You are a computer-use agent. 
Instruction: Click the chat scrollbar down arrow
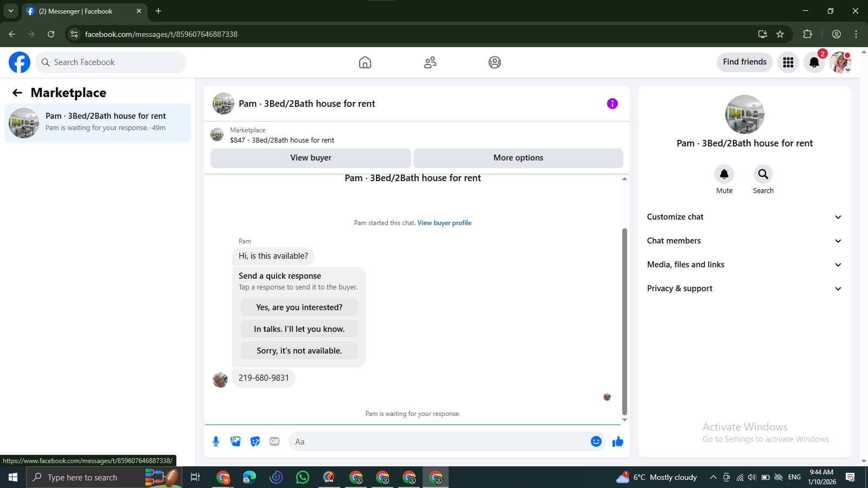tap(624, 420)
